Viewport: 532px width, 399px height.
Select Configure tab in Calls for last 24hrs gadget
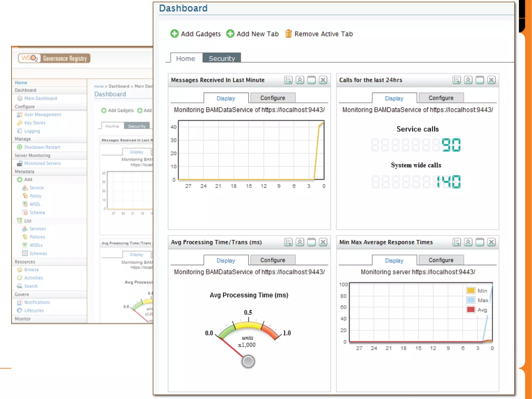coord(441,98)
